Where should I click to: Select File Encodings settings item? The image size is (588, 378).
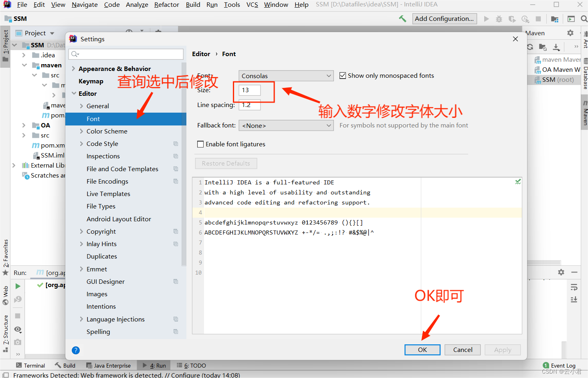107,181
